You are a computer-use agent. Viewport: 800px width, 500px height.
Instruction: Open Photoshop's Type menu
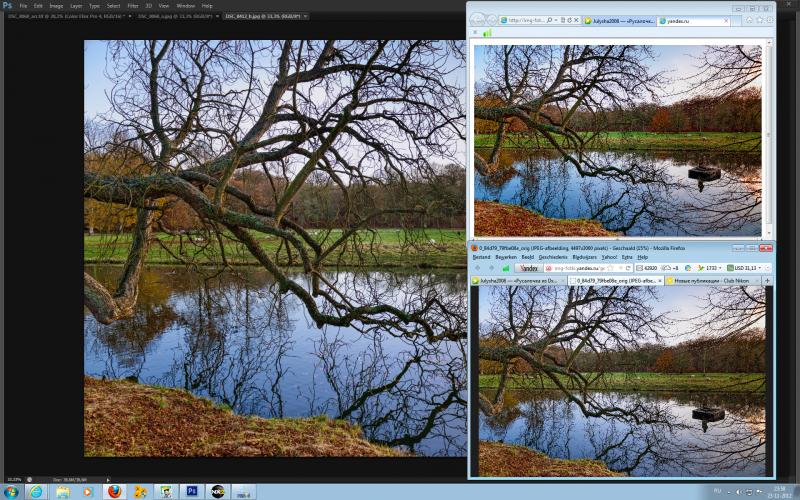94,6
